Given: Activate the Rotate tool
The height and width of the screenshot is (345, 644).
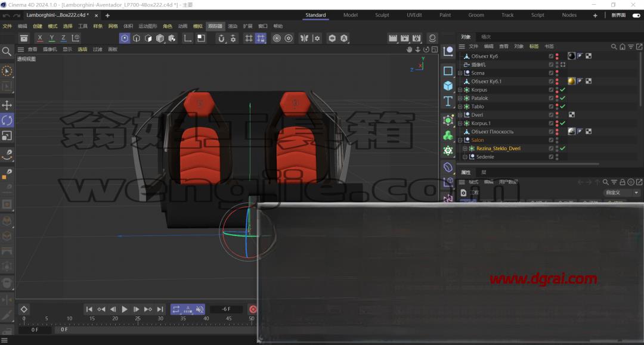Looking at the screenshot, I should (7, 120).
